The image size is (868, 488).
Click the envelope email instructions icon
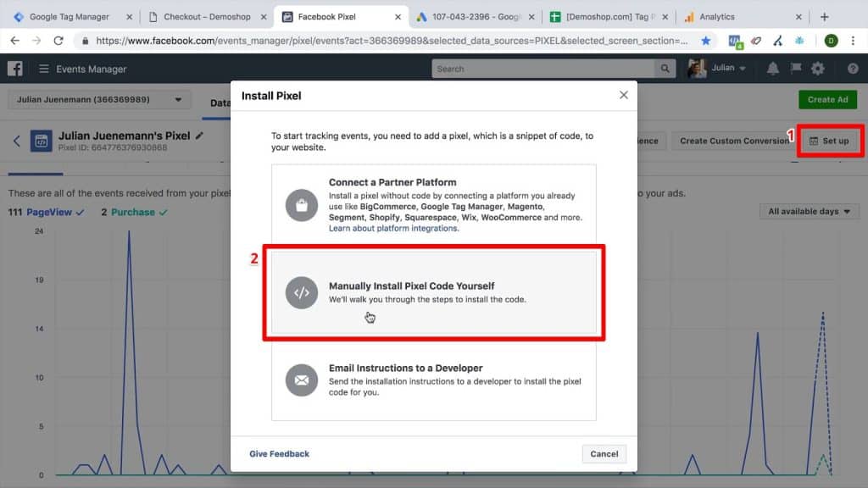pos(302,380)
